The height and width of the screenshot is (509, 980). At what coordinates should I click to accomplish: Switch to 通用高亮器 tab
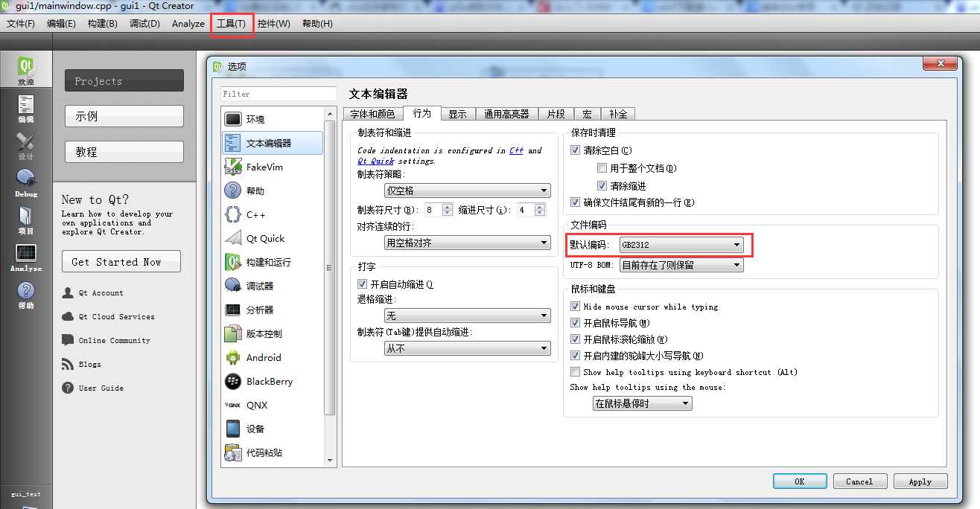click(x=506, y=114)
